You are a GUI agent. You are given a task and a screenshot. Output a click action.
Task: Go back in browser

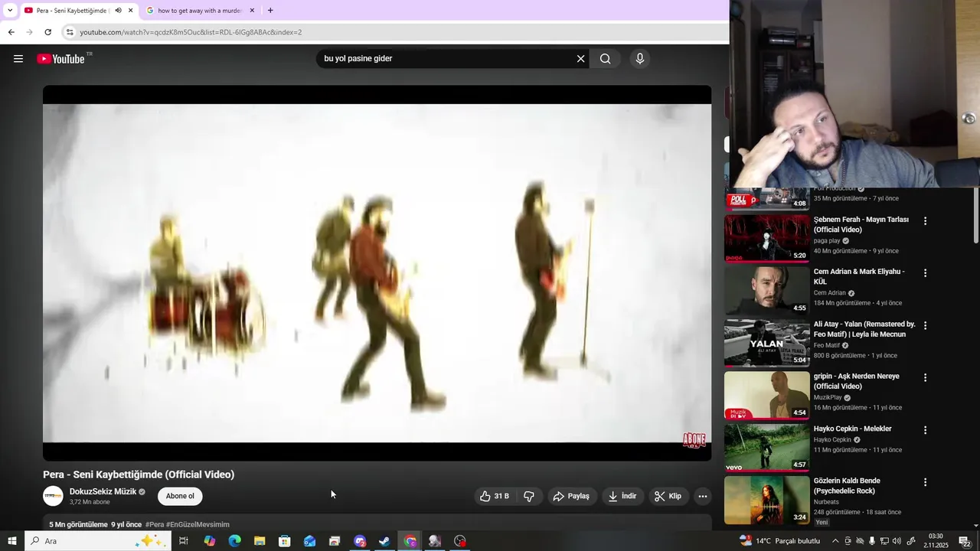click(x=11, y=32)
